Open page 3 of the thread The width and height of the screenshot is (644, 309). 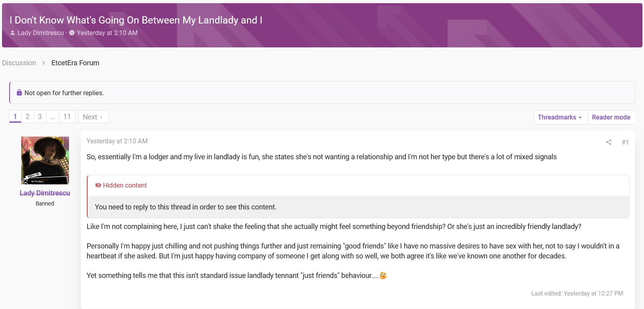pyautogui.click(x=40, y=117)
